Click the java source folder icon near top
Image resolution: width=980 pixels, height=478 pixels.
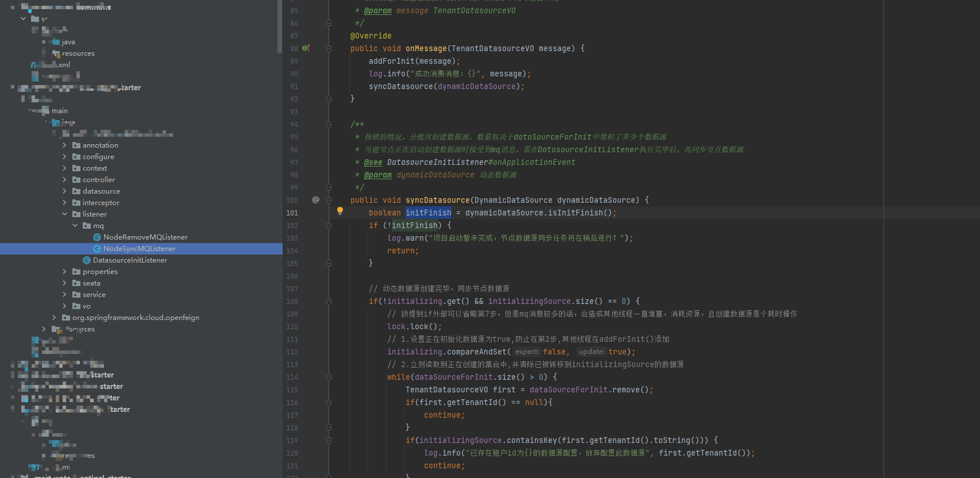pos(56,42)
